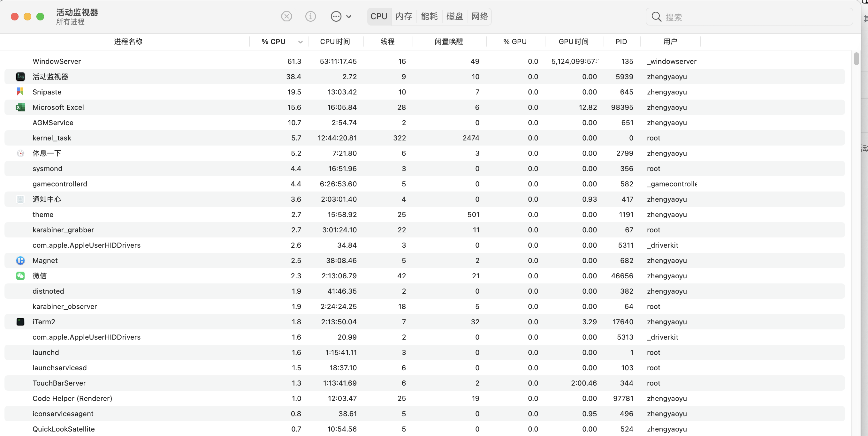868x436 pixels.
Task: Click the iTerm2 process name
Action: [x=43, y=322]
